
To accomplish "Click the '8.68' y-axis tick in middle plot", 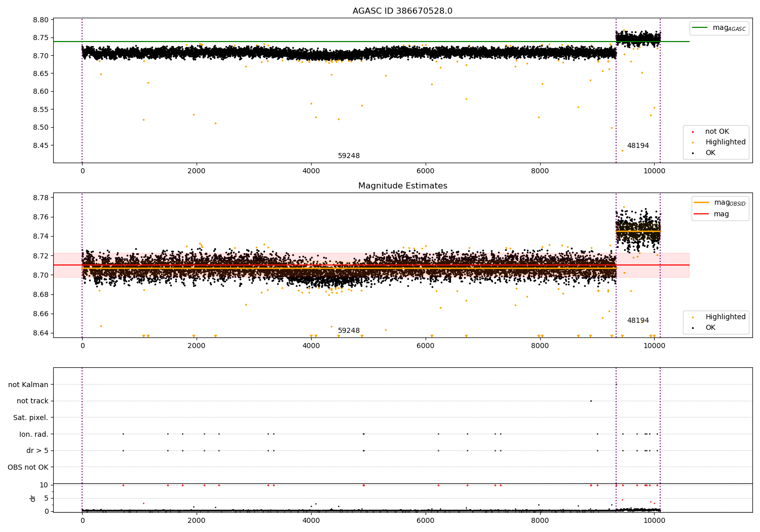I will point(41,295).
